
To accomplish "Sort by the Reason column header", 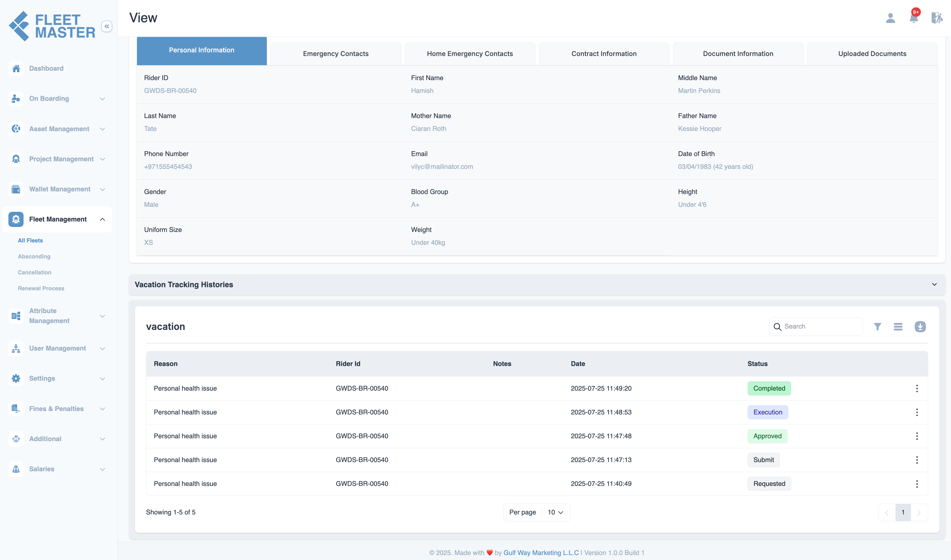I will click(165, 364).
